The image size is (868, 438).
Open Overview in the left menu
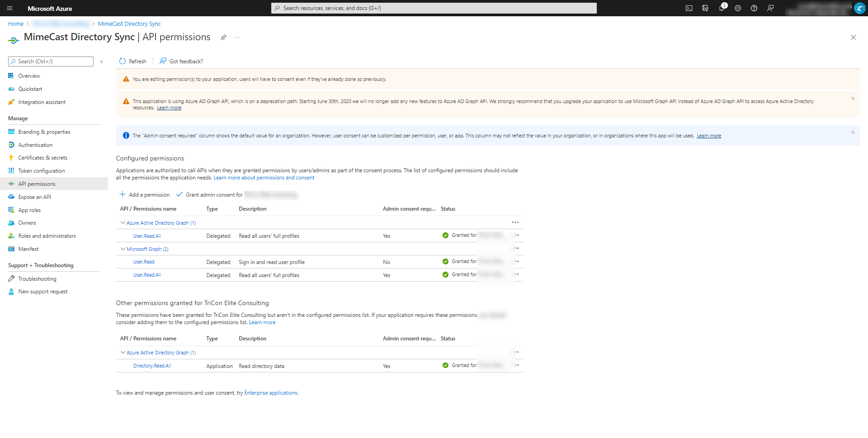[x=29, y=76]
